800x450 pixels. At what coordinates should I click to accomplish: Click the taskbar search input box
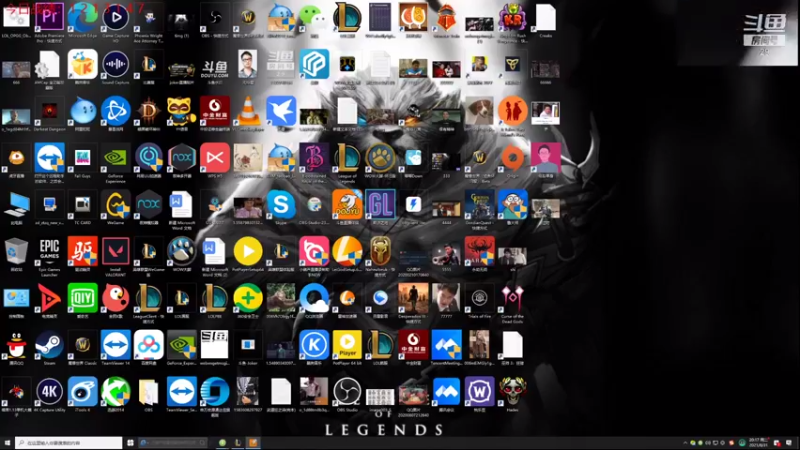pyautogui.click(x=68, y=443)
